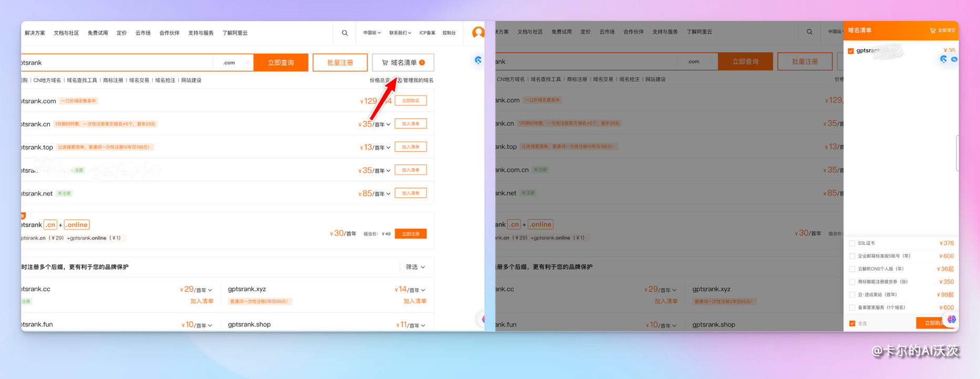Open 合作伙伴 menu in the left page
This screenshot has width=980, height=379.
pyautogui.click(x=169, y=33)
